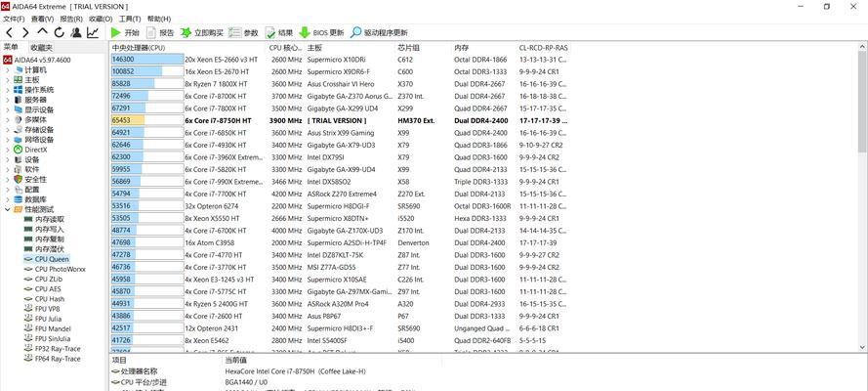Image resolution: width=868 pixels, height=391 pixels.
Task: Expand the 计算机 tree node
Action: (x=7, y=69)
